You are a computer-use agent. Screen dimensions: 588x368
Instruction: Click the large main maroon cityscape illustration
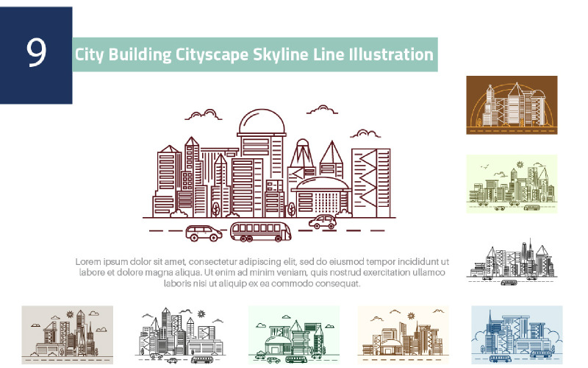(269, 174)
